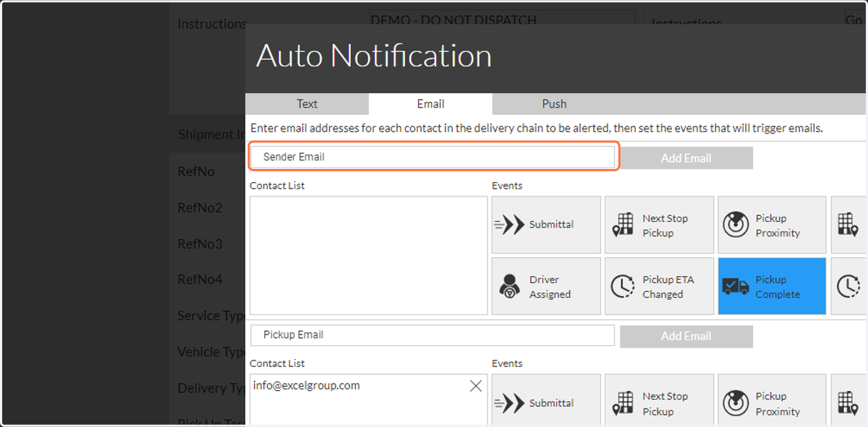Deselect the highlighted Pickup Complete event

[x=772, y=286]
